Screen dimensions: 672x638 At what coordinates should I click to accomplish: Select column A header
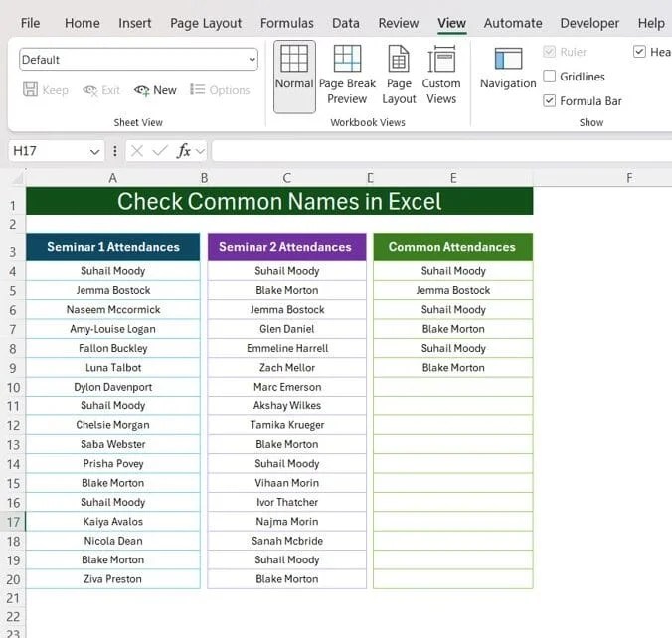click(112, 178)
